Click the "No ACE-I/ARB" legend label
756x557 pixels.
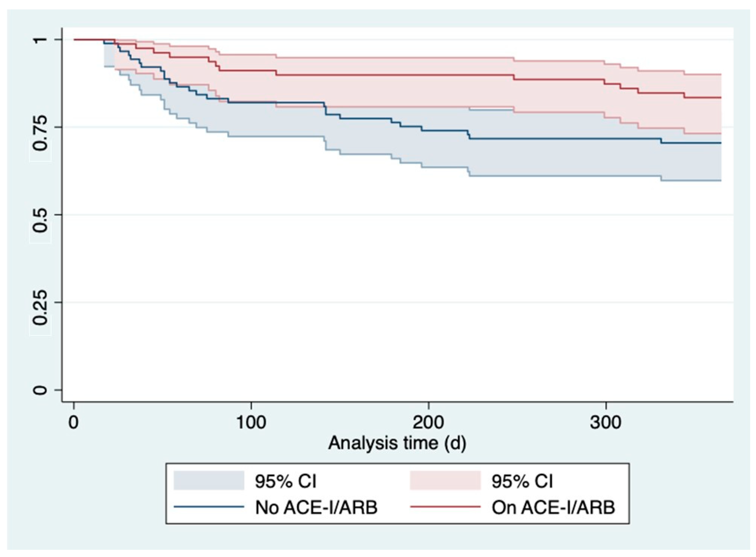pyautogui.click(x=316, y=507)
